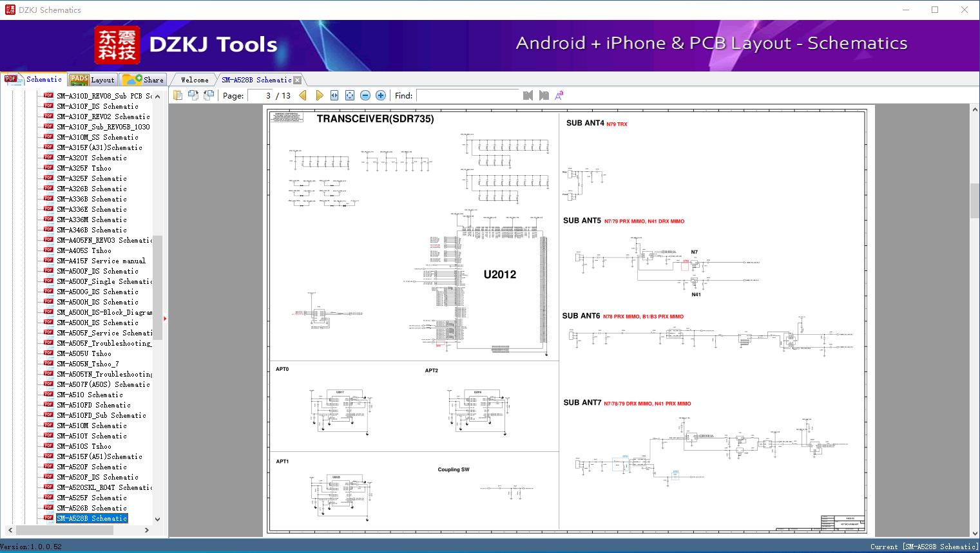This screenshot has height=553, width=980.
Task: Collapse the sidebar using red arrow handle
Action: tap(165, 318)
